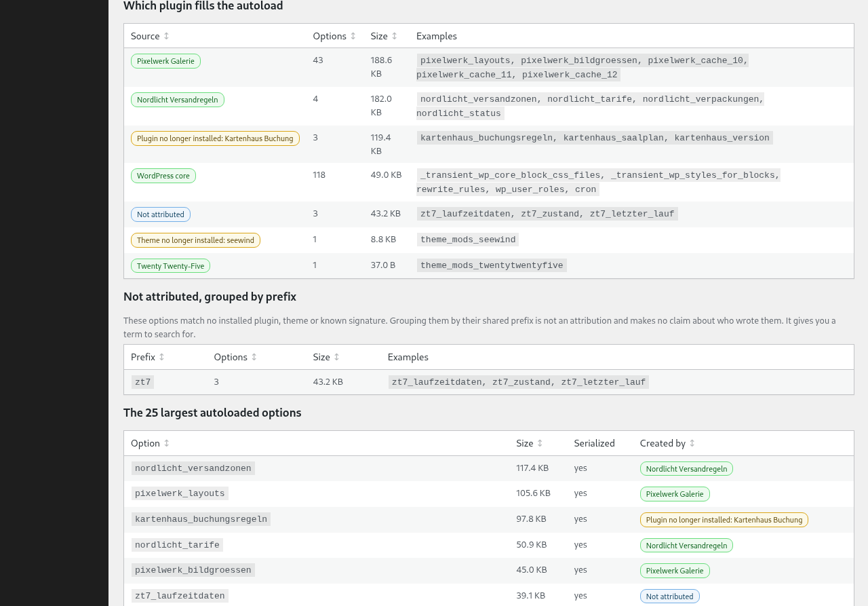Click the Serialized column header
868x606 pixels.
[x=594, y=443]
